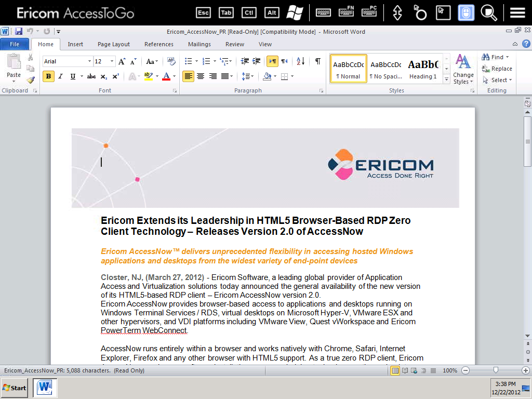532x399 pixels.
Task: Click the Paste button
Action: click(x=14, y=68)
